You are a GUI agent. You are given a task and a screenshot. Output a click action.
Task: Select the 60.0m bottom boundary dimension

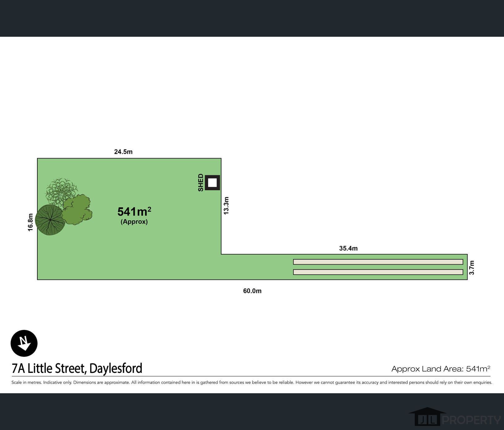[252, 291]
